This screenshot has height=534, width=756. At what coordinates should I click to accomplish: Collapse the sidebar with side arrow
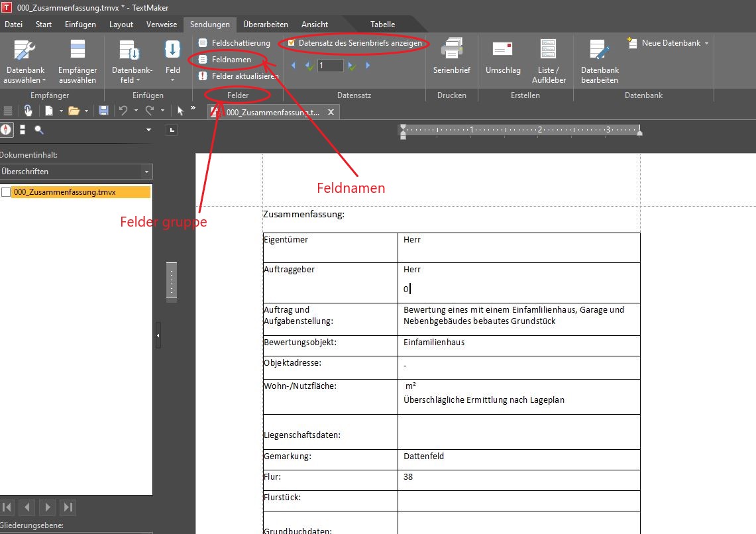click(x=158, y=335)
